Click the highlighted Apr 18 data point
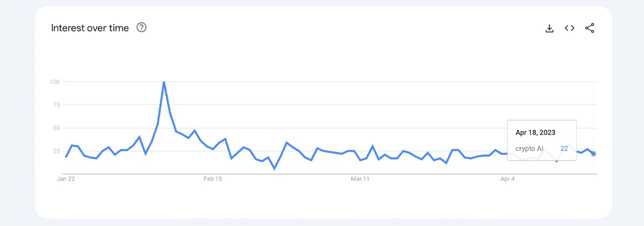The width and height of the screenshot is (644, 226). (x=594, y=154)
